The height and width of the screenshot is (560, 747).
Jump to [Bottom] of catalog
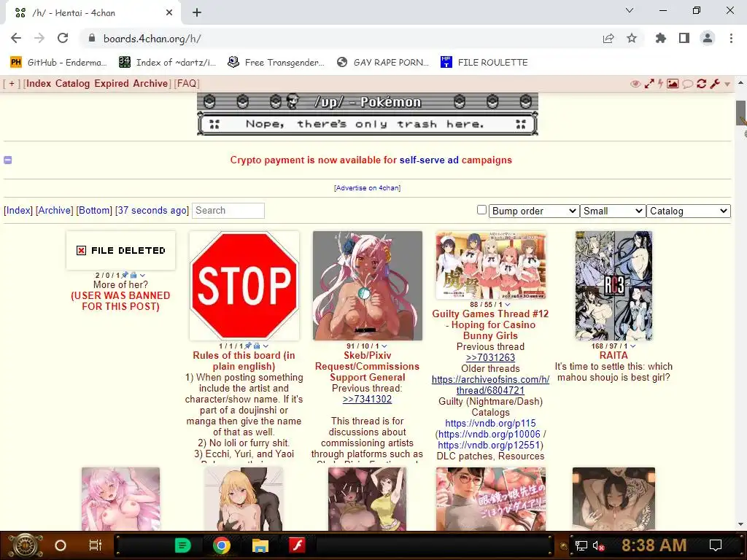(94, 211)
